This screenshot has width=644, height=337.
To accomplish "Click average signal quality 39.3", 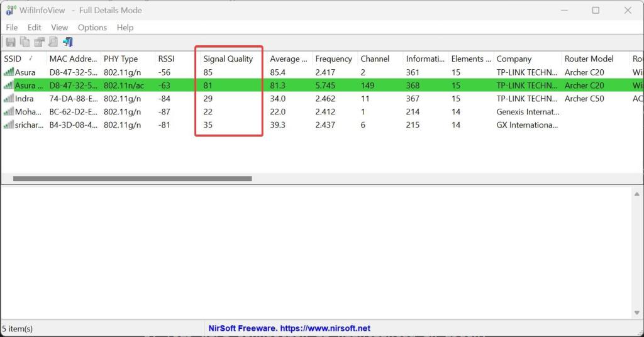I will pos(277,124).
